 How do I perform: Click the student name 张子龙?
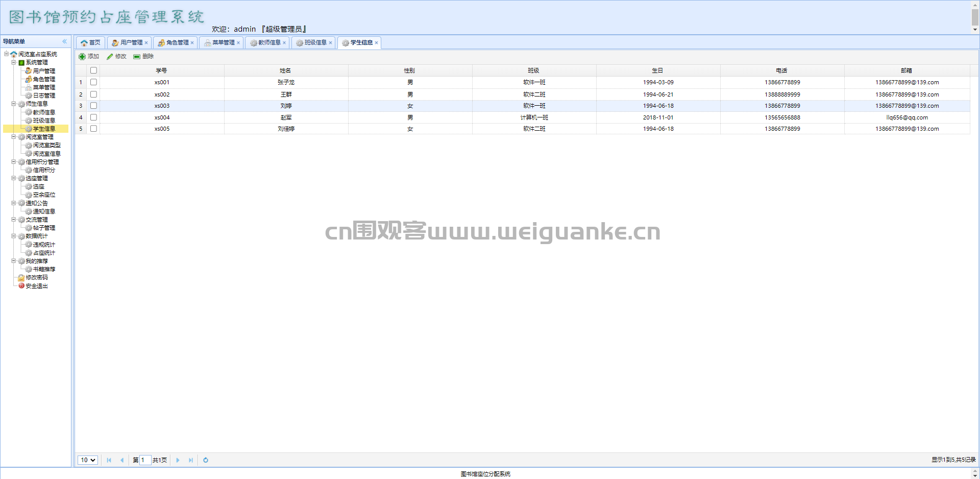[286, 82]
